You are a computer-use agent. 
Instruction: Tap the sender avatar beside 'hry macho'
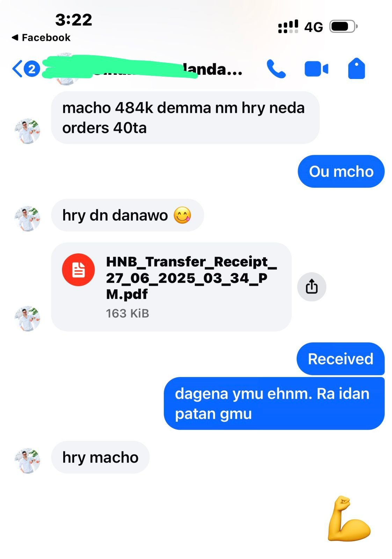click(x=27, y=461)
